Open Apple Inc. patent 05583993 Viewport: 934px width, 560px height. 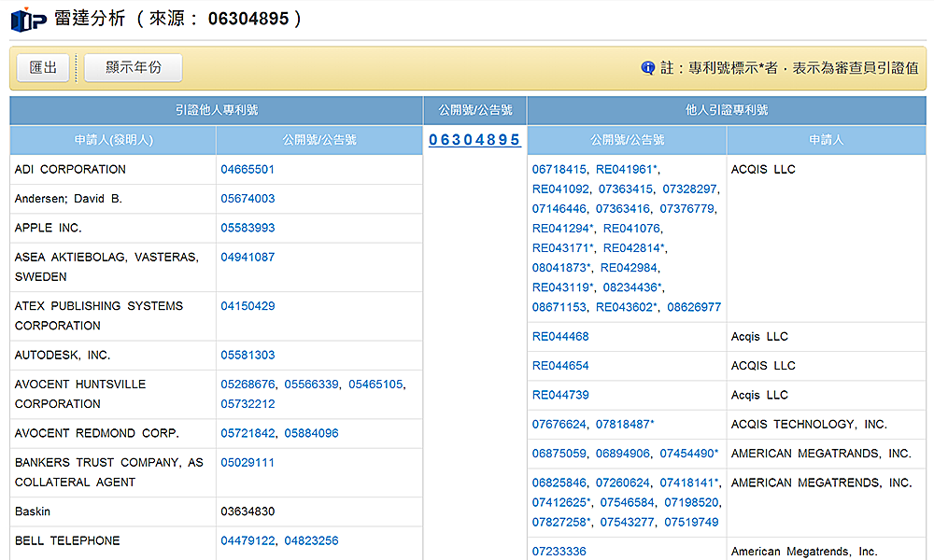pyautogui.click(x=248, y=228)
